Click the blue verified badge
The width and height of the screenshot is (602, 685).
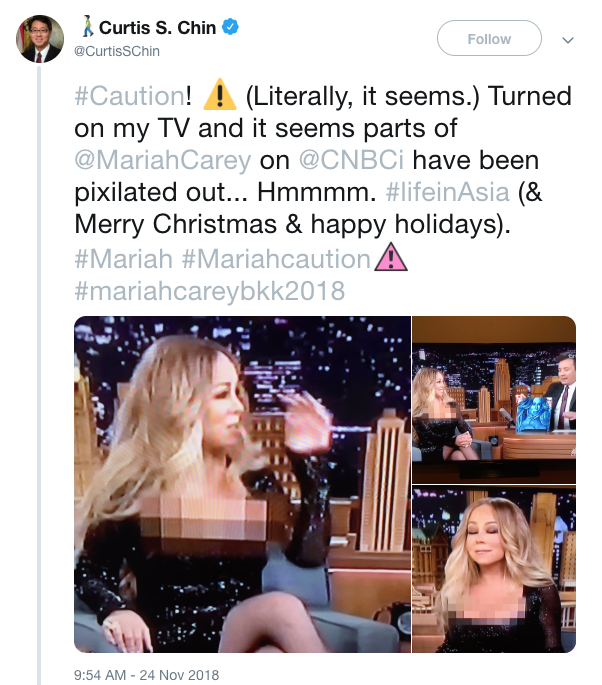coord(231,28)
